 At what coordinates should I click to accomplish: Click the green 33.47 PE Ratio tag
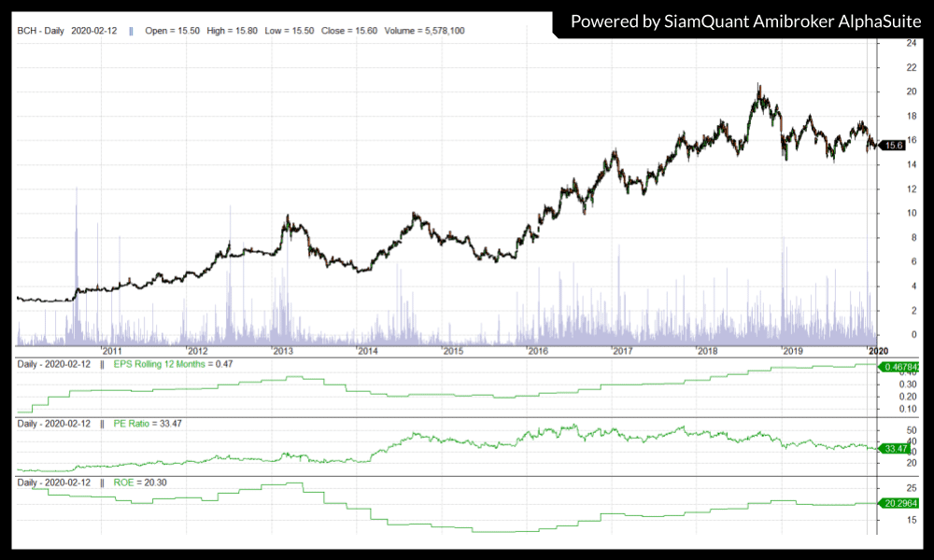(x=897, y=449)
